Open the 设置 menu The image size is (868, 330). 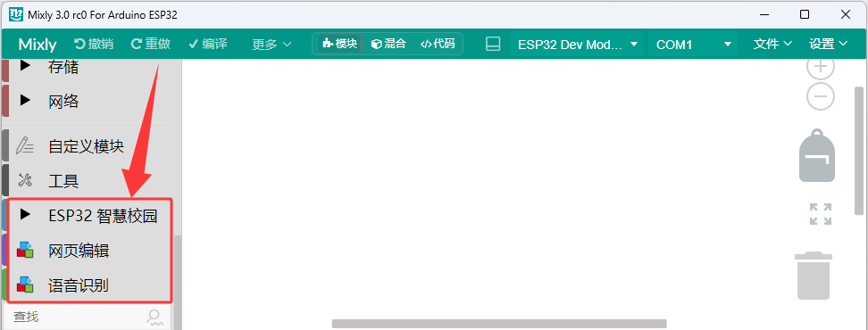(x=828, y=45)
